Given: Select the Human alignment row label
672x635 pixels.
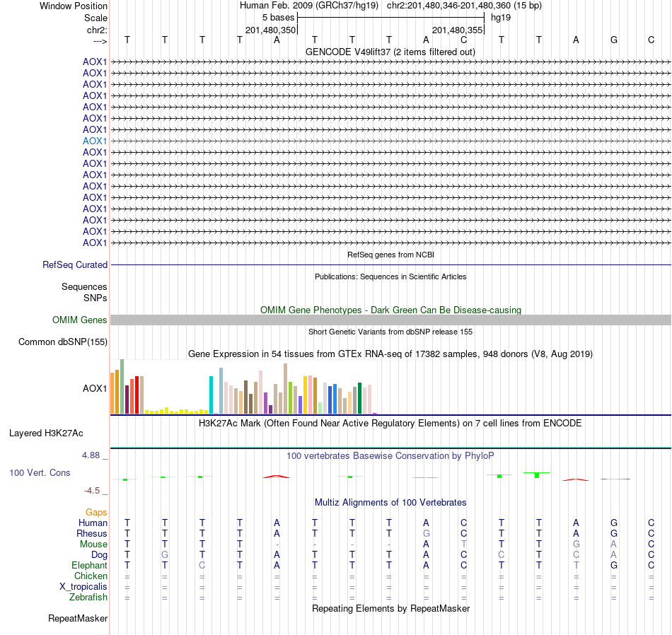Looking at the screenshot, I should (93, 523).
